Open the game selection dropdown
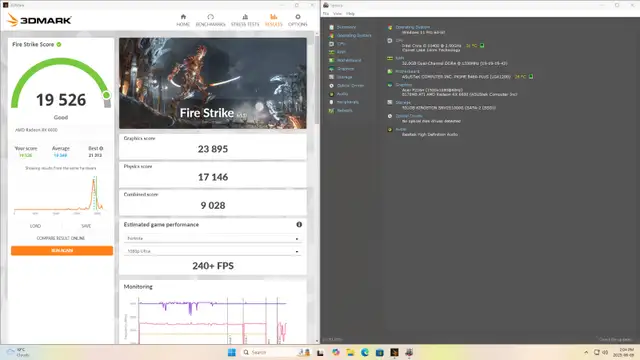Image resolution: width=640 pixels, height=360 pixels. coord(213,238)
